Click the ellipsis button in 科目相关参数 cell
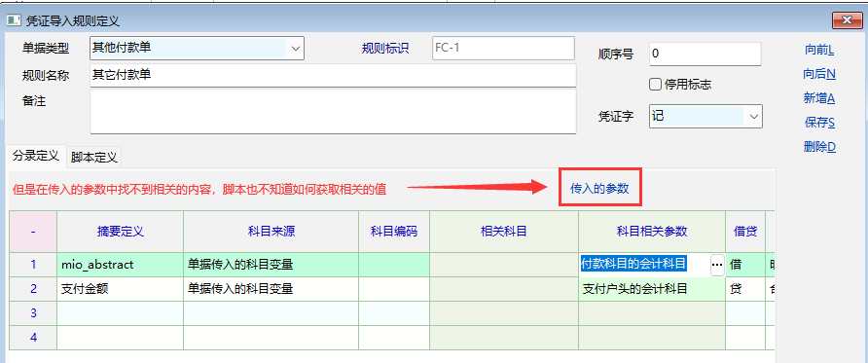The height and width of the screenshot is (363, 868). pyautogui.click(x=717, y=265)
